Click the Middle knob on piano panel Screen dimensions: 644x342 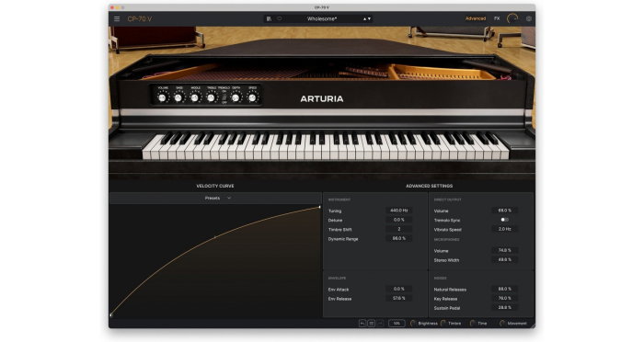[x=195, y=97]
